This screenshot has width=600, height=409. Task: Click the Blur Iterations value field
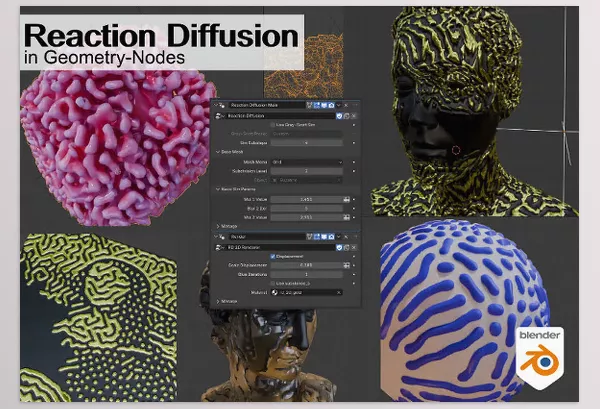[x=307, y=274]
